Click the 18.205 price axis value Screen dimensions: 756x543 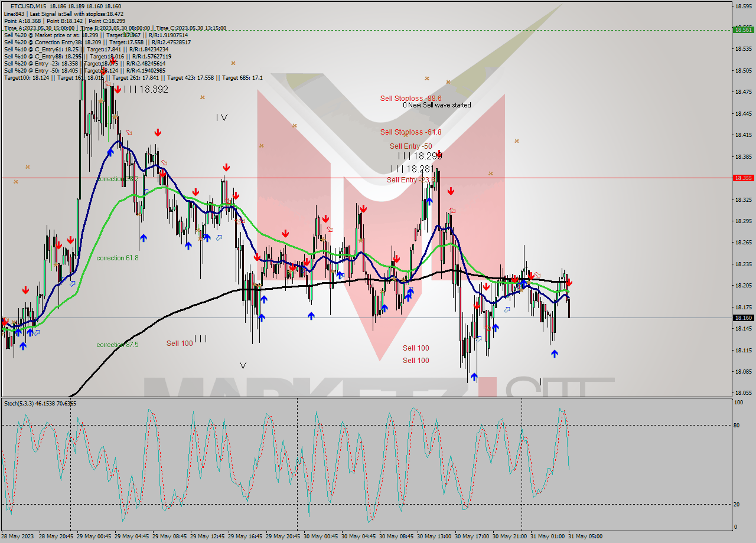(743, 285)
